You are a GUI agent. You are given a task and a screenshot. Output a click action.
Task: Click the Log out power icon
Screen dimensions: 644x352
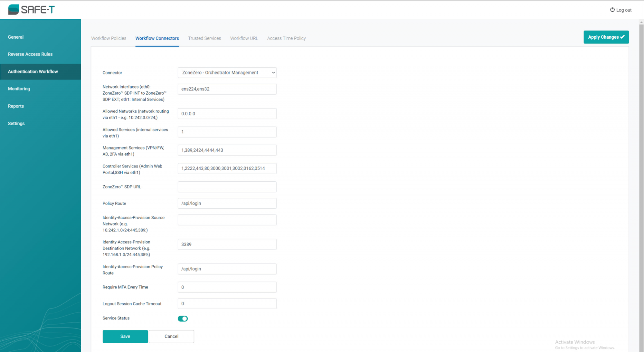pyautogui.click(x=612, y=10)
